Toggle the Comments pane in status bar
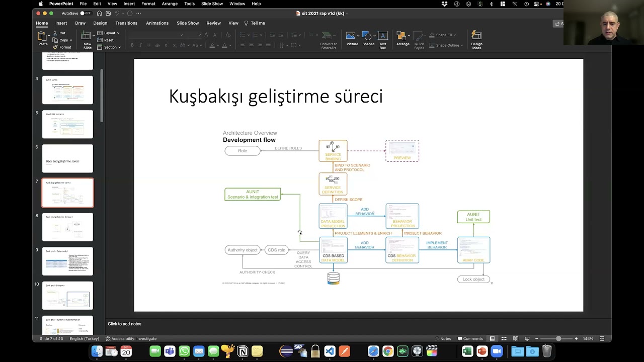This screenshot has width=644, height=362. (470, 338)
